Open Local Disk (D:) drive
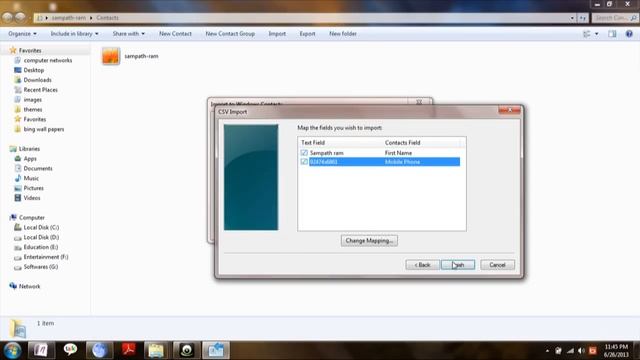The image size is (640, 360). (41, 237)
